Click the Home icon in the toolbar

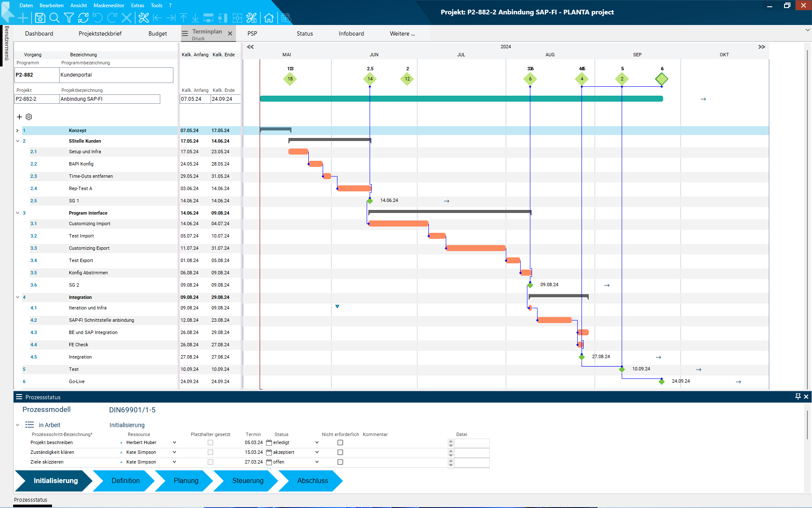pos(269,18)
